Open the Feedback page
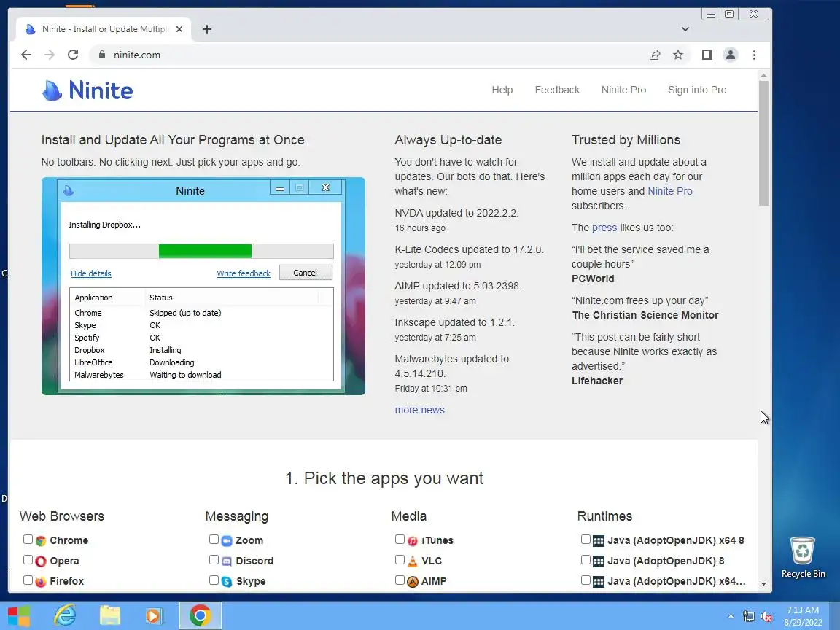Image resolution: width=840 pixels, height=630 pixels. coord(557,90)
